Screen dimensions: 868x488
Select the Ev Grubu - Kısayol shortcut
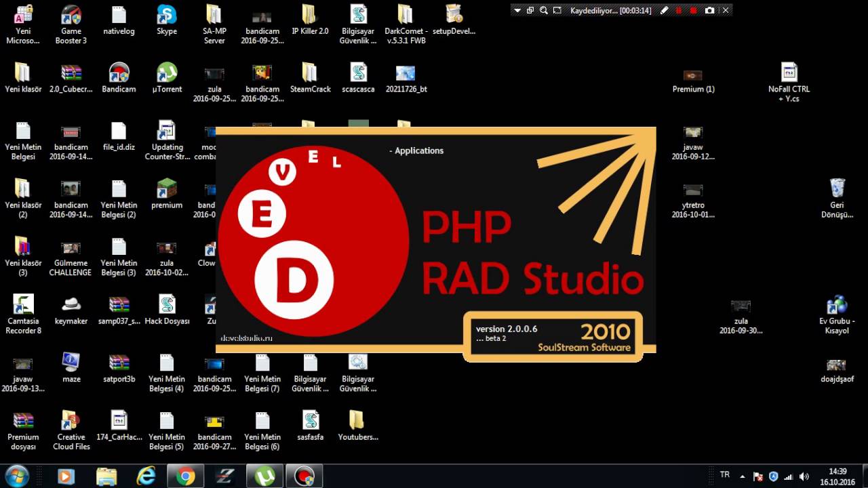(x=837, y=314)
